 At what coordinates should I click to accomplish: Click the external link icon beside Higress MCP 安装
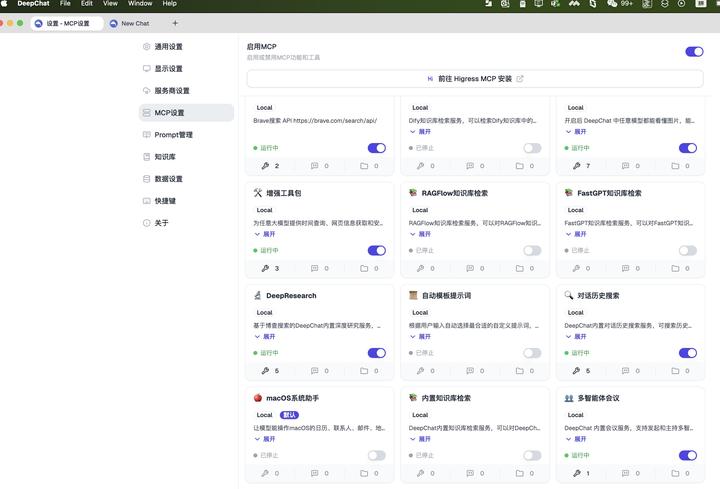pos(520,79)
